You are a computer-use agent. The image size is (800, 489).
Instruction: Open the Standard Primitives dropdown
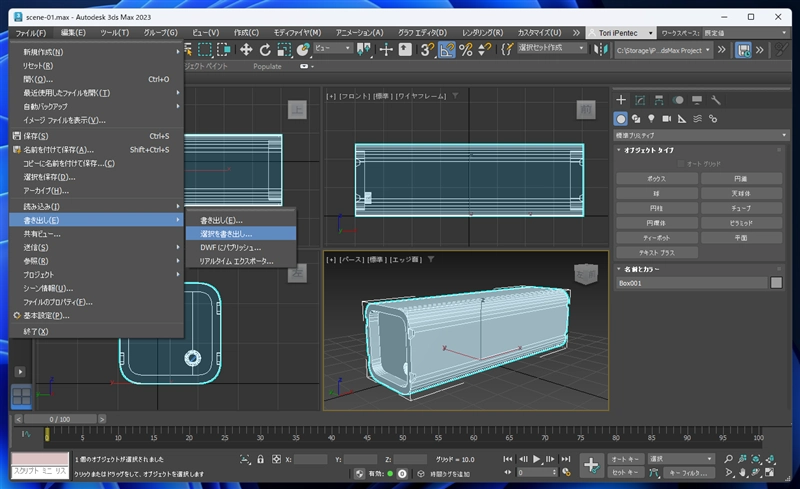pos(701,135)
